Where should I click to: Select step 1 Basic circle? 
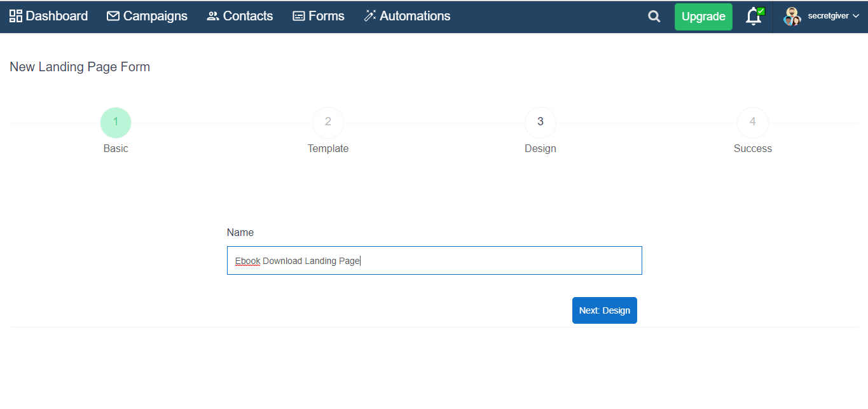(x=116, y=122)
